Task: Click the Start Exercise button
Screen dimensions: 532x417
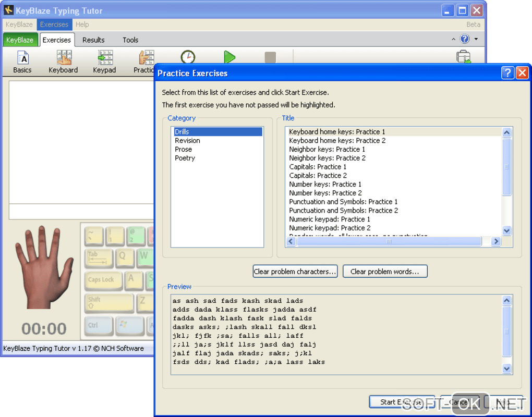Action: point(402,402)
